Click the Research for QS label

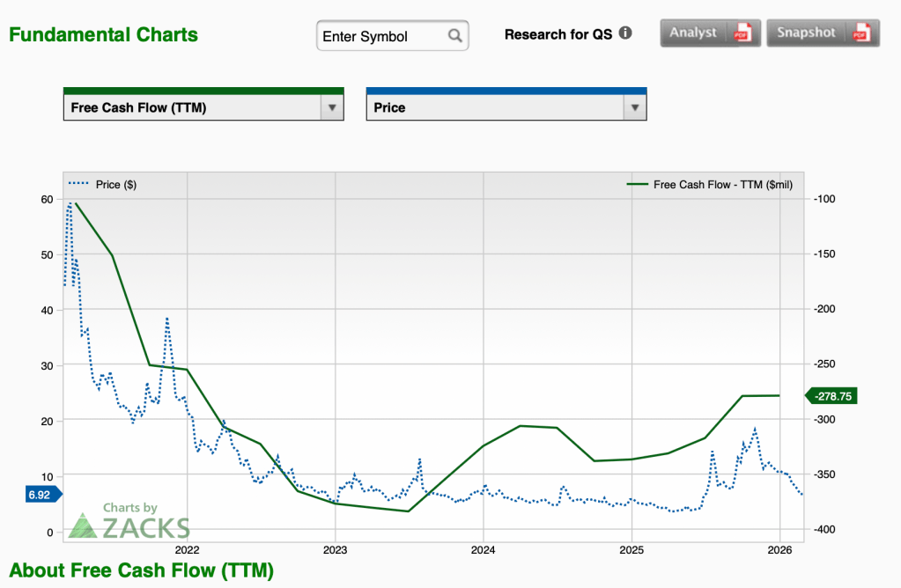(x=558, y=34)
